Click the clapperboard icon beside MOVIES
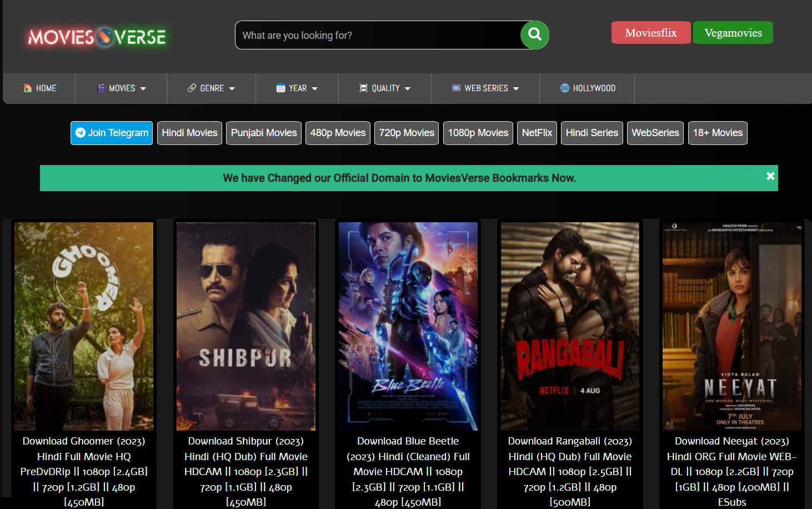Image resolution: width=812 pixels, height=509 pixels. coord(101,88)
